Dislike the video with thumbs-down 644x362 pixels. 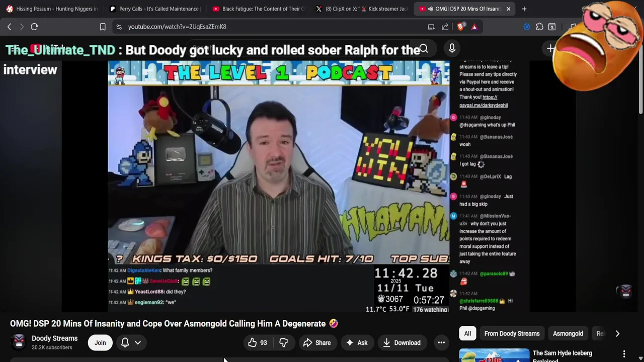click(284, 343)
